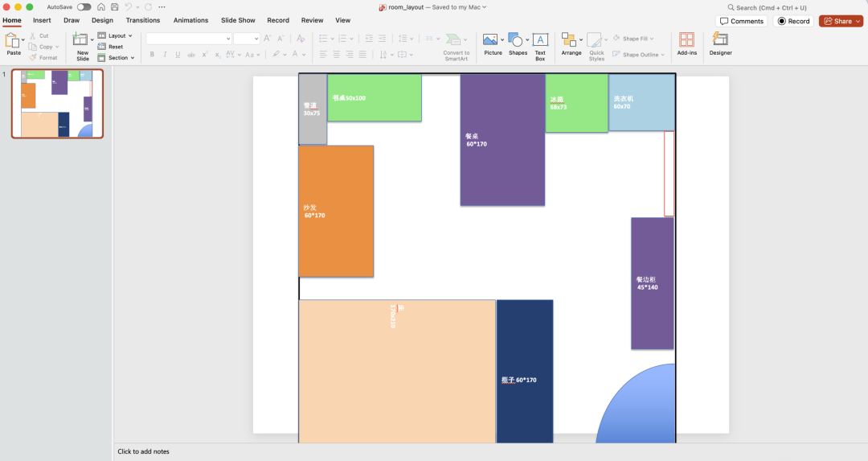Switch to the Insert tab

click(42, 20)
